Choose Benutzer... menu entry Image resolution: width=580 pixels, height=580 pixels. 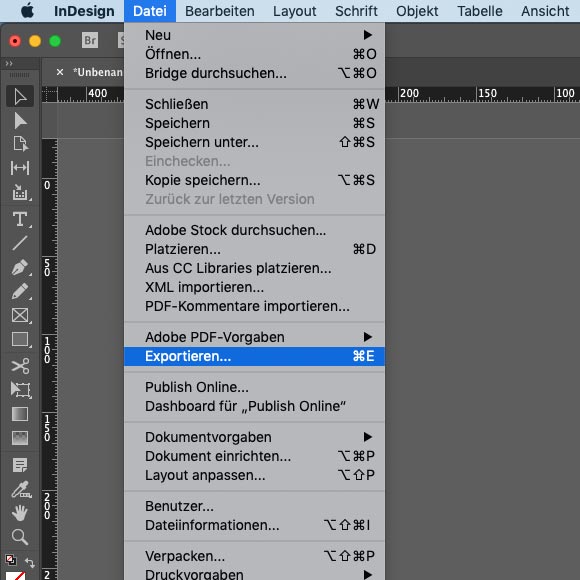254,506
